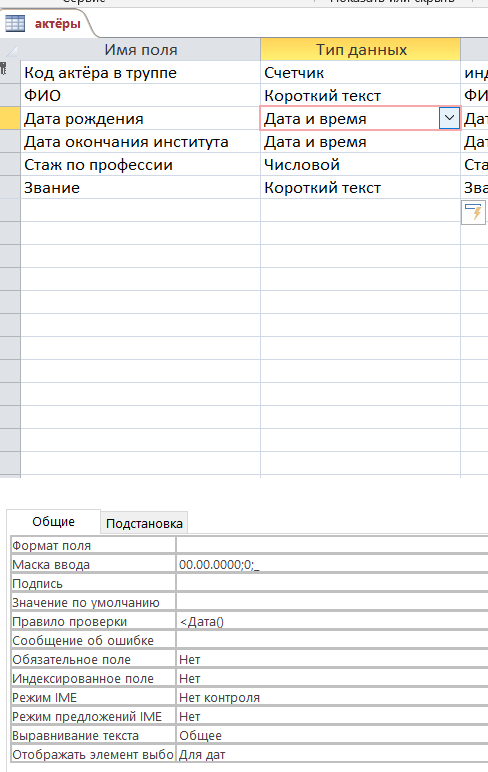Click the Счетчик data type cell
488x772 pixels.
coord(360,72)
